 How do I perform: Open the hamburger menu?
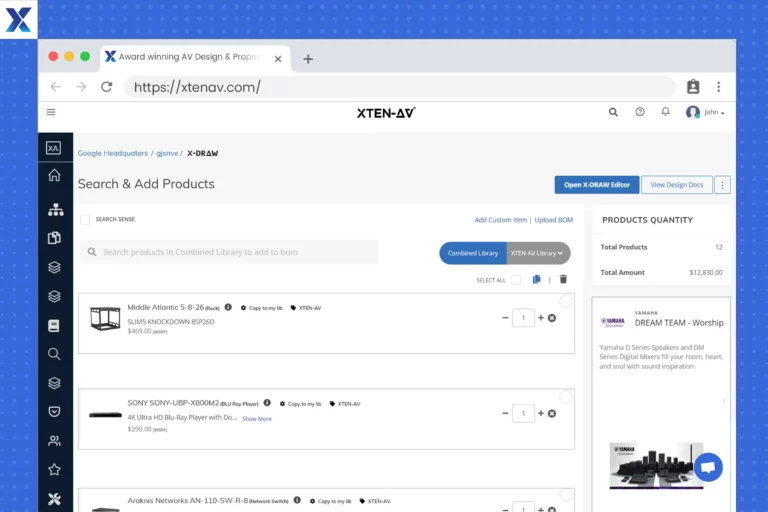pyautogui.click(x=51, y=112)
